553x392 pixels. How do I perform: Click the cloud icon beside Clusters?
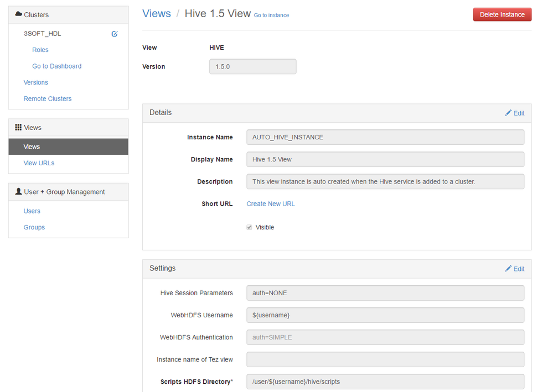point(18,14)
